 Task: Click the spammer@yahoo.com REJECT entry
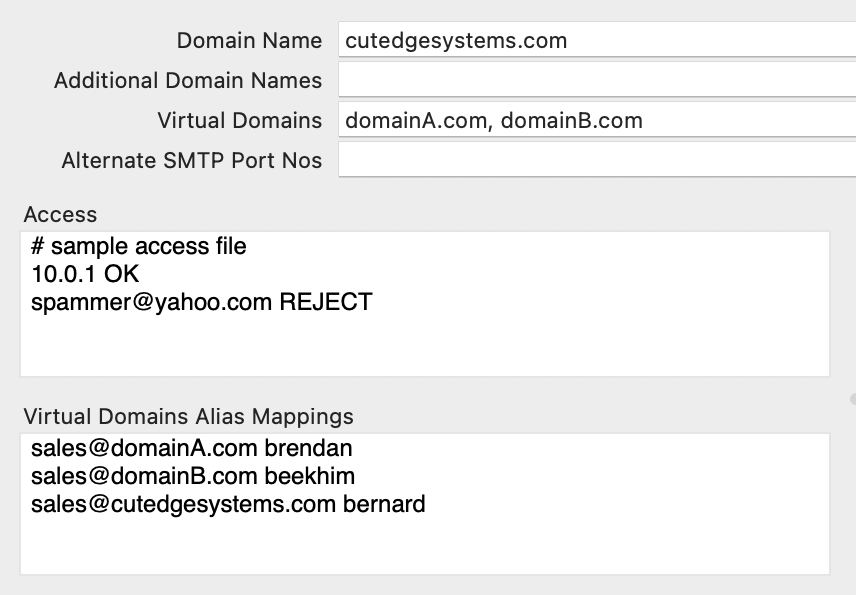point(201,301)
